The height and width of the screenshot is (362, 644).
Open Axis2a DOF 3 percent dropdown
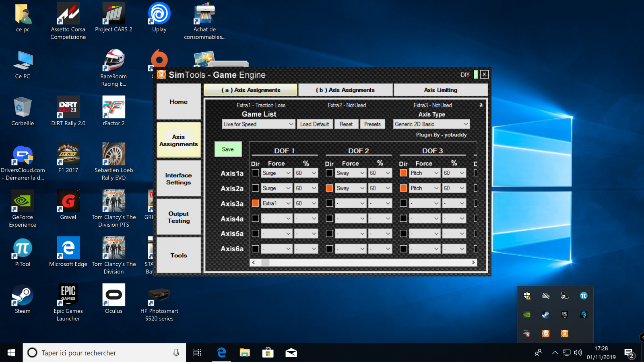coord(454,188)
